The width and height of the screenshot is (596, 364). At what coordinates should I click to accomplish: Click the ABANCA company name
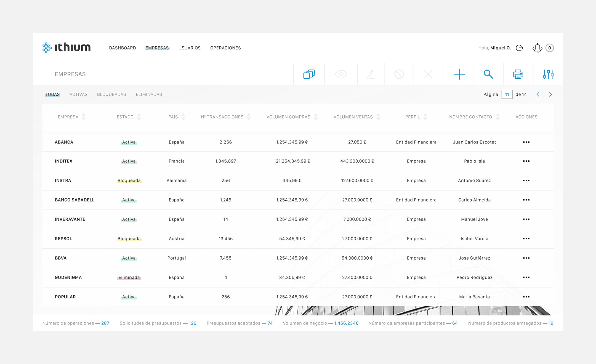click(x=64, y=142)
